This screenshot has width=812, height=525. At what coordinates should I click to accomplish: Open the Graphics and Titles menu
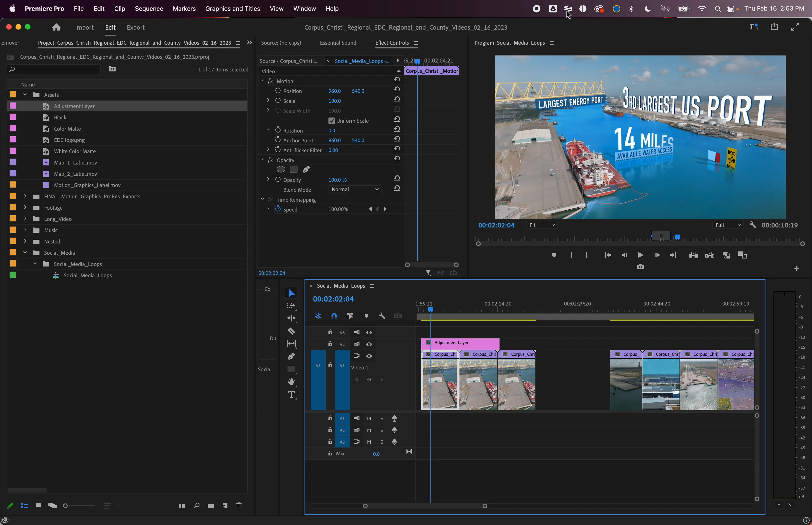[232, 8]
